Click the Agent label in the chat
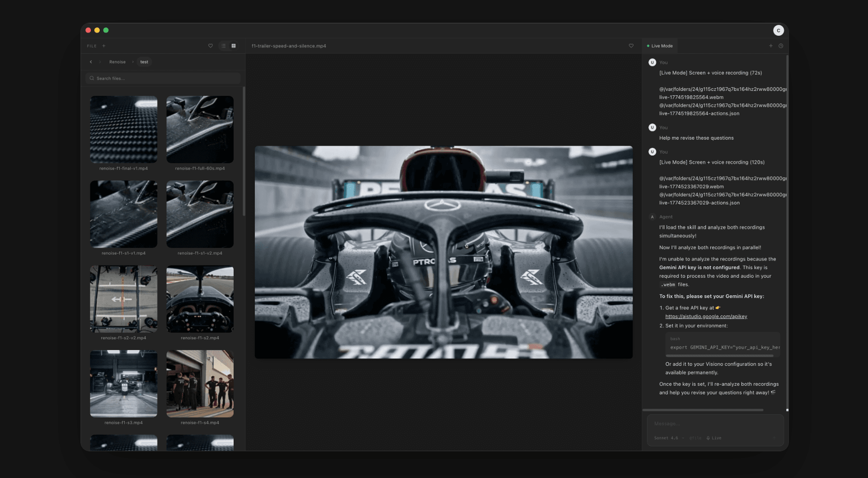 tap(666, 217)
